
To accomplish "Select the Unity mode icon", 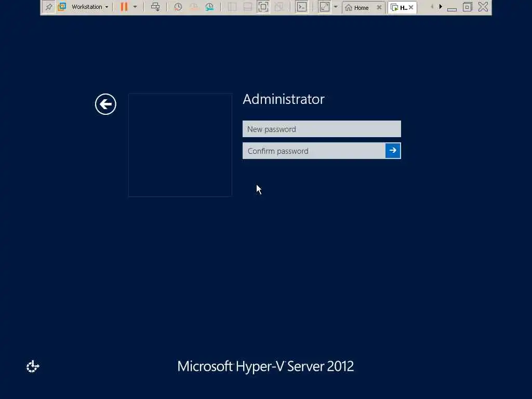I will pos(279,7).
